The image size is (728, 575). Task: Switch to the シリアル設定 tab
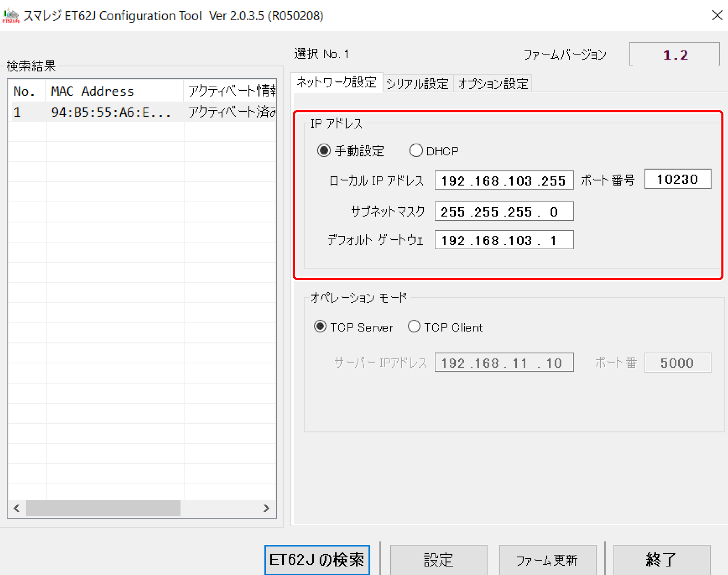coord(418,84)
